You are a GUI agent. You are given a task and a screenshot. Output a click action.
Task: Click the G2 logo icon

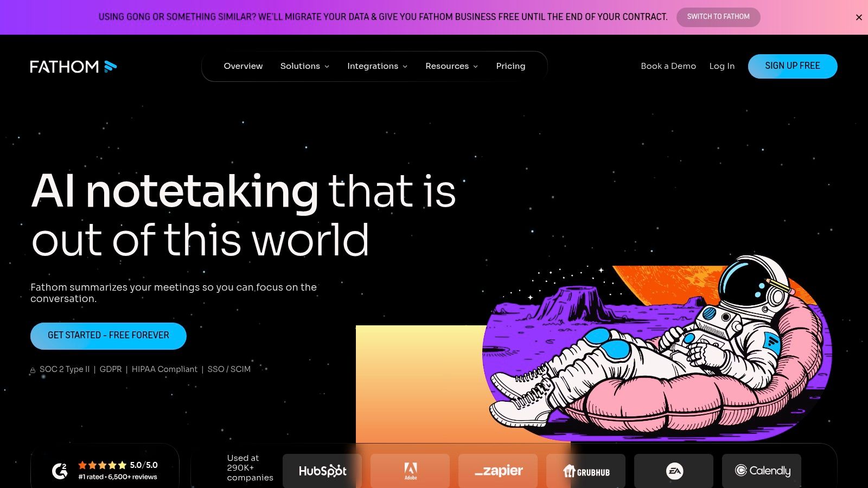[x=60, y=471]
